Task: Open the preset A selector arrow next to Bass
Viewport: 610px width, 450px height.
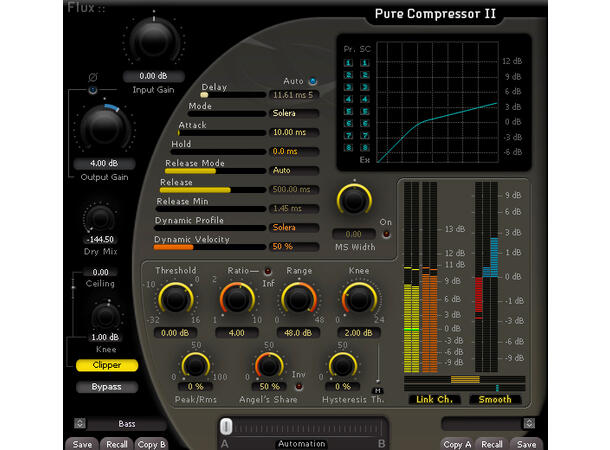Action: (x=80, y=423)
